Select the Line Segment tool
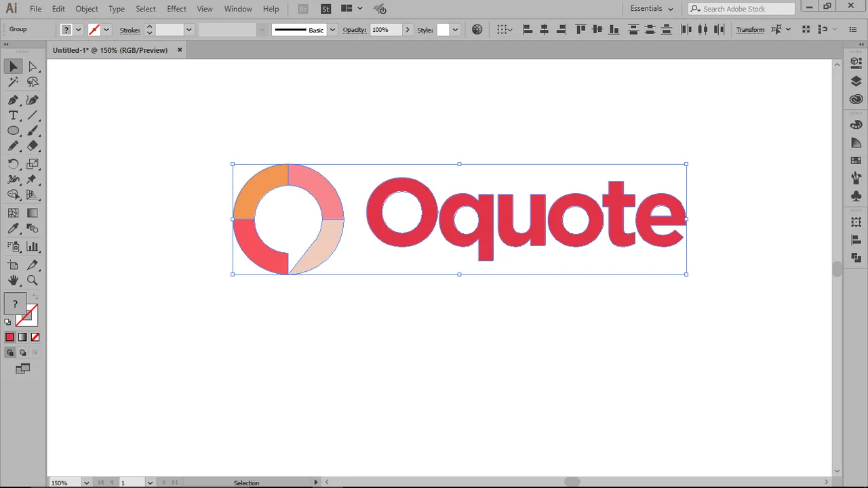This screenshot has width=868, height=488. tap(33, 115)
